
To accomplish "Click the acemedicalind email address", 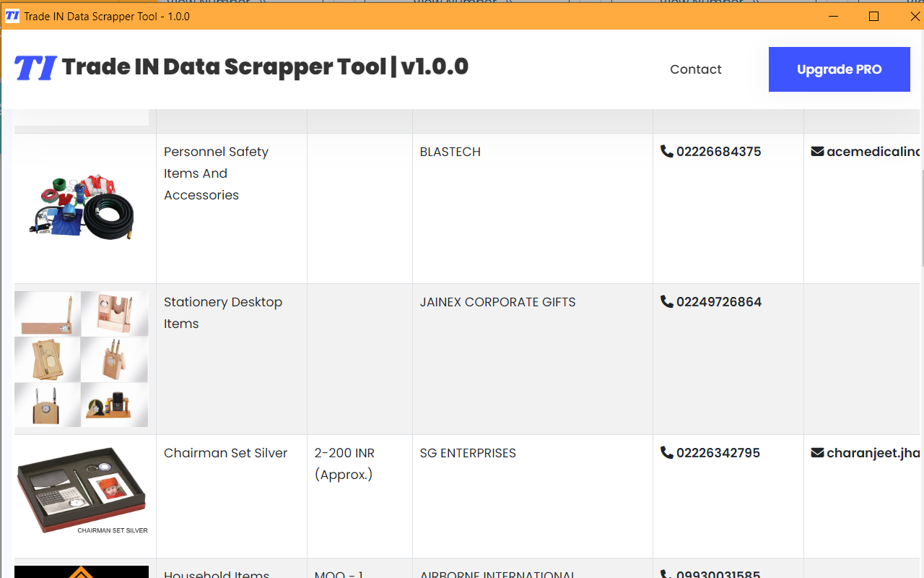I will pos(873,152).
